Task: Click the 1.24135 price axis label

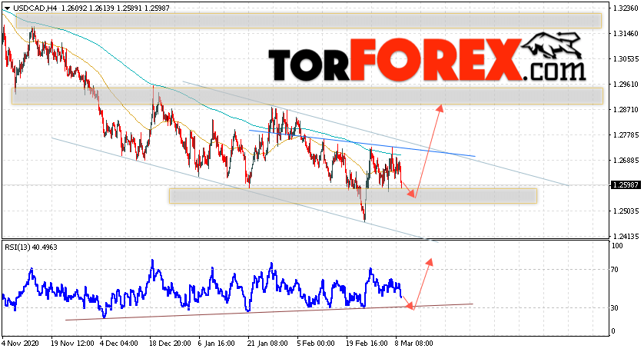Action: (626, 236)
